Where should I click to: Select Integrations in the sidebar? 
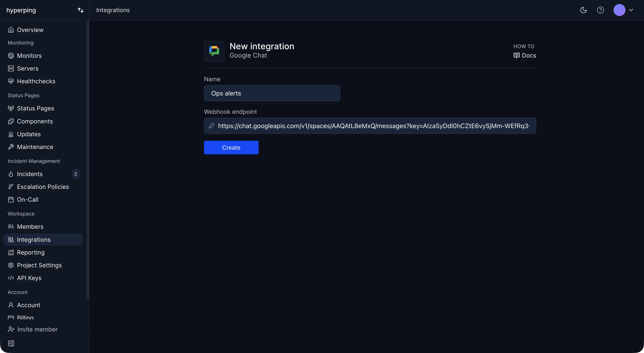[43, 240]
